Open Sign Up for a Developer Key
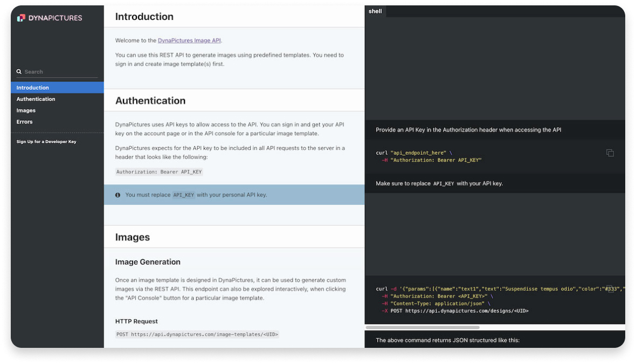The image size is (636, 364). 46,142
